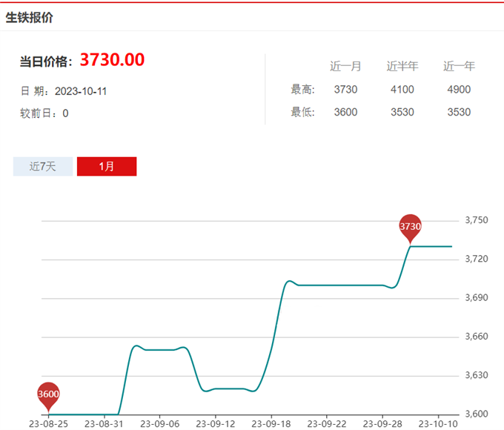This screenshot has height=430, width=504.
Task: Switch chart to 近7天 tab
Action: point(43,166)
